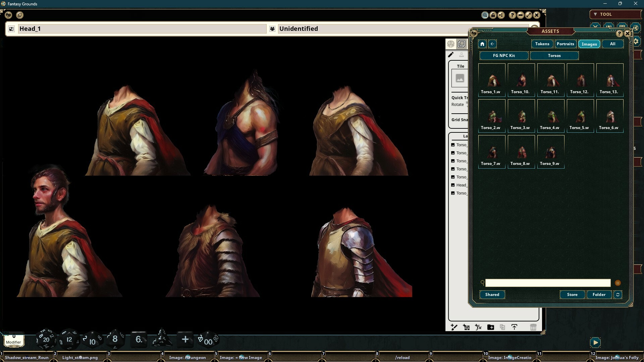Click the Store button
This screenshot has height=362, width=644.
pyautogui.click(x=572, y=295)
